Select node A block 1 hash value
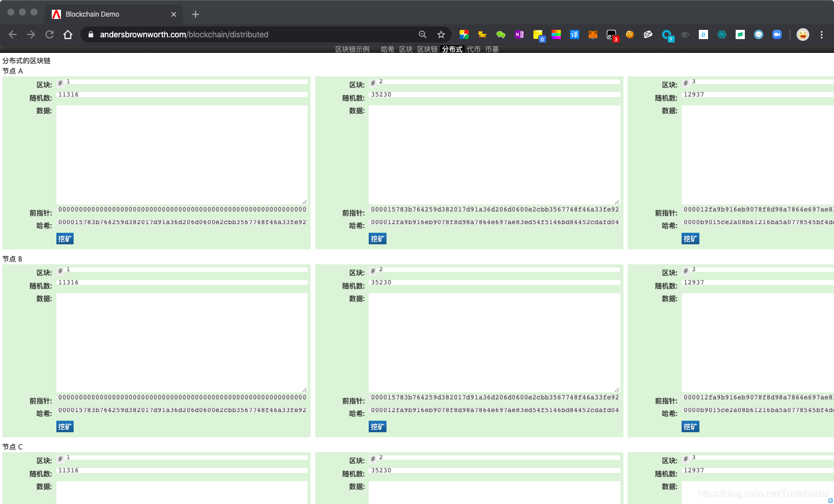Image resolution: width=834 pixels, height=504 pixels. coord(182,222)
